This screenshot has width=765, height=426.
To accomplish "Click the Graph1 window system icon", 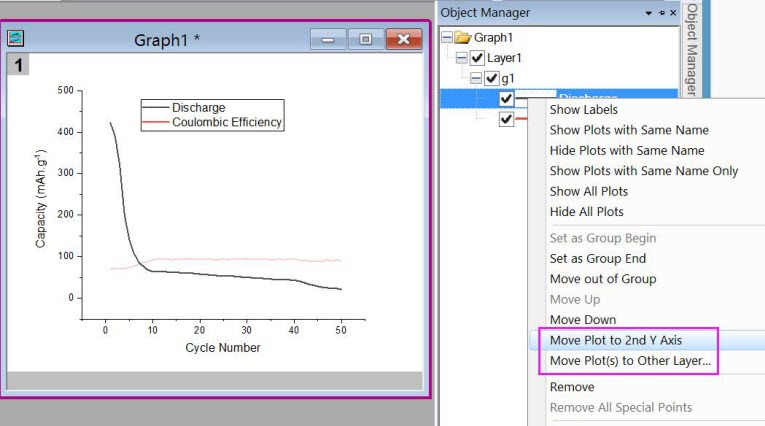I will pyautogui.click(x=16, y=39).
